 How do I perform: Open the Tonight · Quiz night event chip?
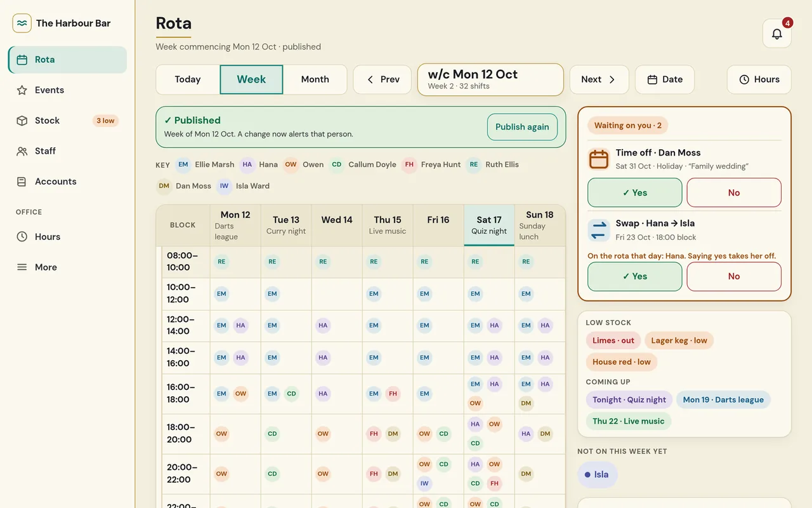(629, 399)
